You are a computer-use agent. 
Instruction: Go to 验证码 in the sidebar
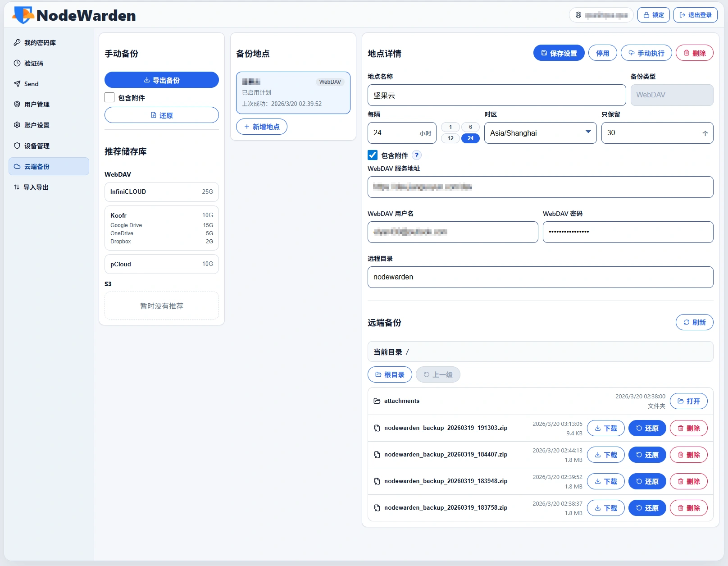(34, 64)
